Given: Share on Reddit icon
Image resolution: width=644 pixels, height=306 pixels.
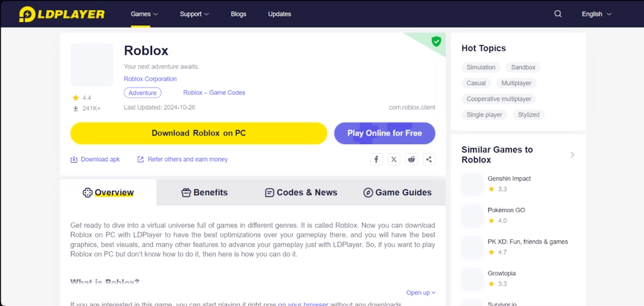Looking at the screenshot, I should click(411, 159).
